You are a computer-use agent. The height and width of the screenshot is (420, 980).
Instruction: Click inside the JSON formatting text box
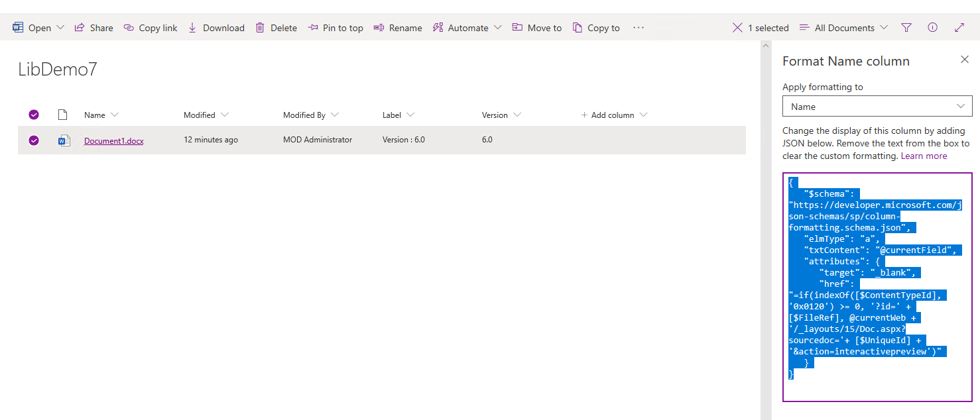coord(877,288)
